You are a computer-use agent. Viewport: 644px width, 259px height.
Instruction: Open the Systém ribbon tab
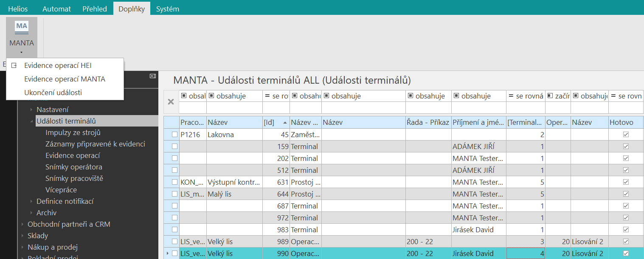click(x=167, y=9)
